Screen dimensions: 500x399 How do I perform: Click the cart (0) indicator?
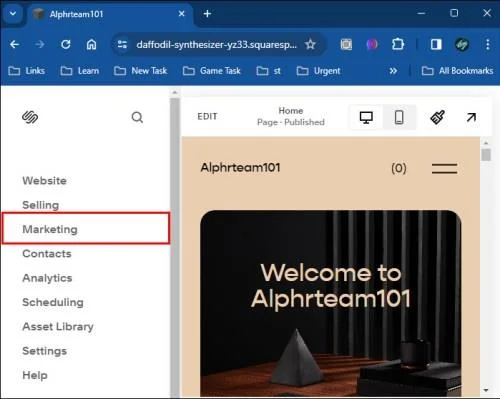399,168
